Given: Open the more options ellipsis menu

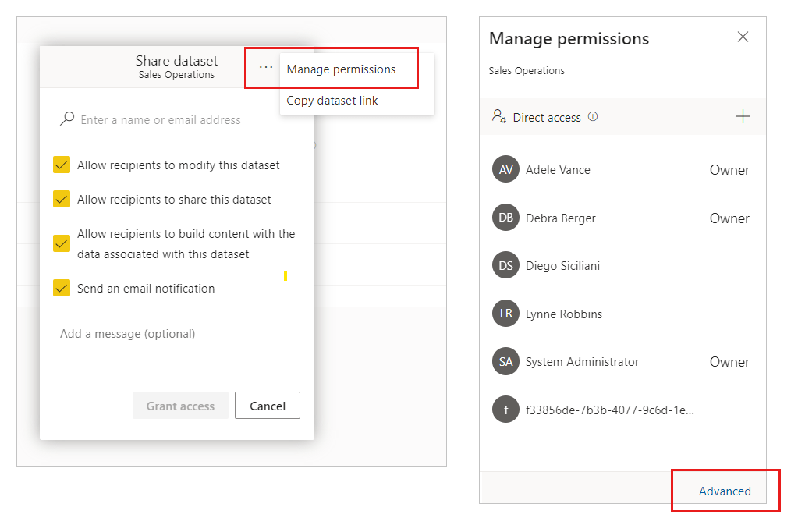Looking at the screenshot, I should click(264, 68).
